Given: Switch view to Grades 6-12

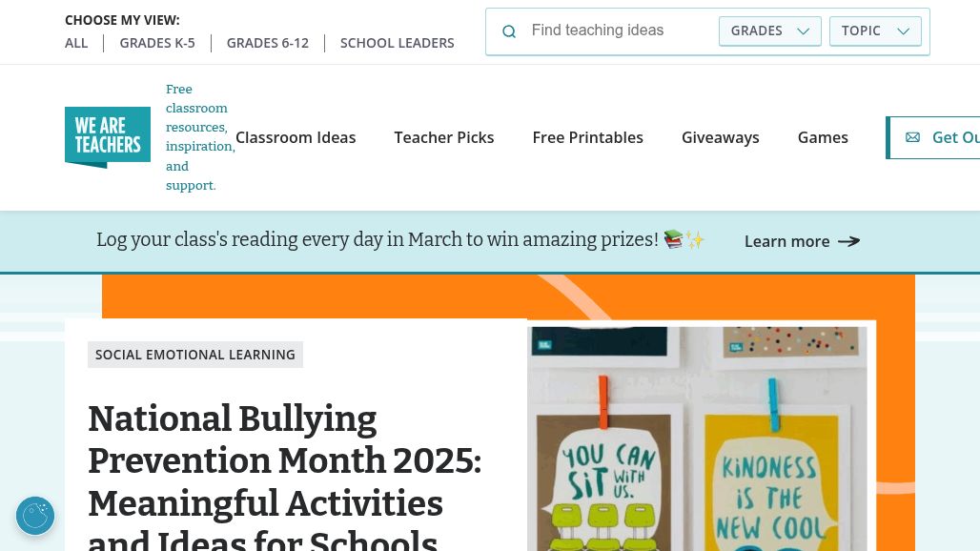Looking at the screenshot, I should [267, 43].
